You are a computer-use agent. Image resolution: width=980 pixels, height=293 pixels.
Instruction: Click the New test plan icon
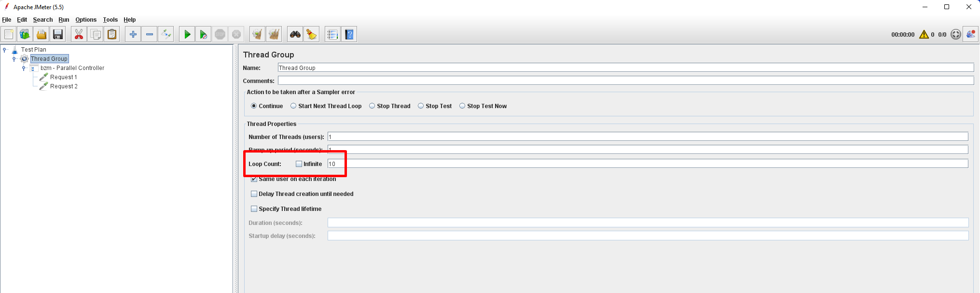click(9, 34)
